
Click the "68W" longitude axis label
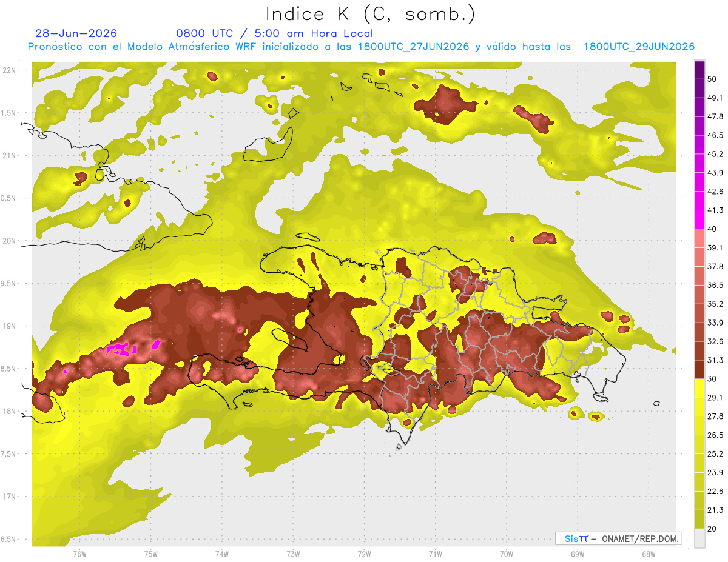(x=649, y=554)
